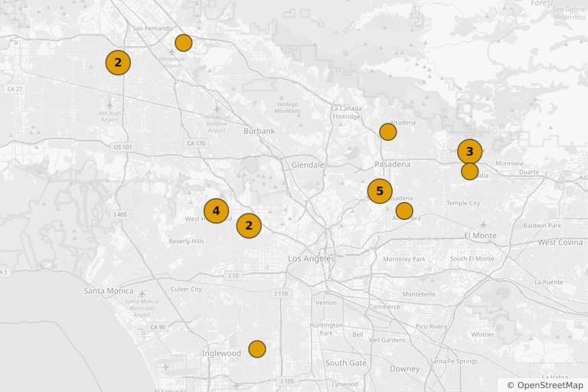Click the 'I 105' highway shield
Viewport: 588px width, 392px height.
pos(286,381)
